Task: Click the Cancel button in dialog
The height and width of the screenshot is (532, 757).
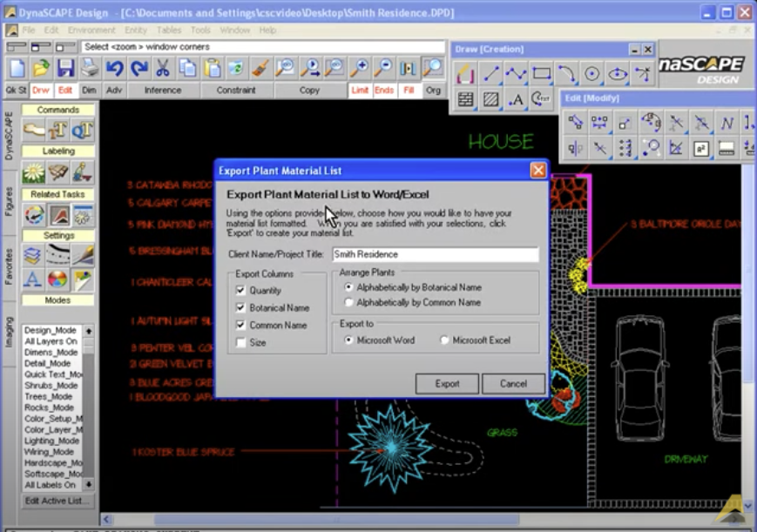Action: tap(513, 384)
